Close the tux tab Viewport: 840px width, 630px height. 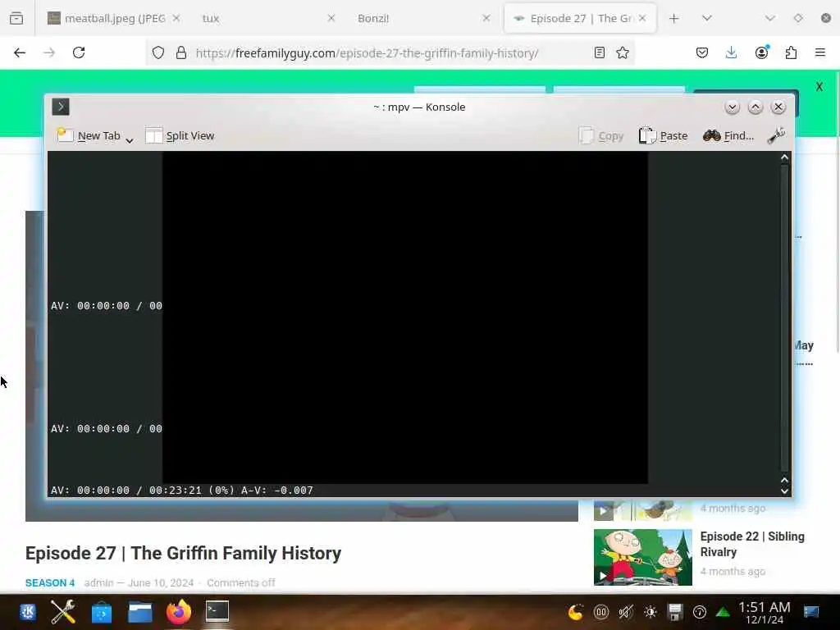331,18
